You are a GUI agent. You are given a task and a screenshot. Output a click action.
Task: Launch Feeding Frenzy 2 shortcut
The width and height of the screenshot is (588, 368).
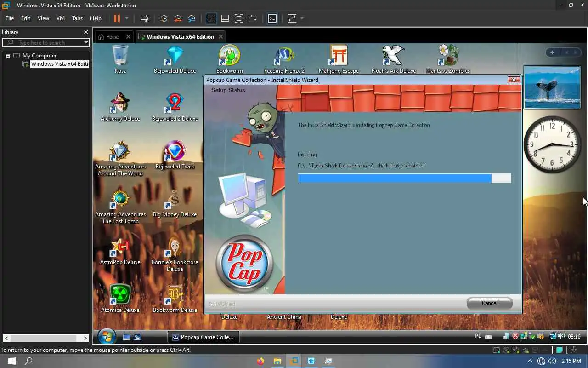pyautogui.click(x=284, y=59)
